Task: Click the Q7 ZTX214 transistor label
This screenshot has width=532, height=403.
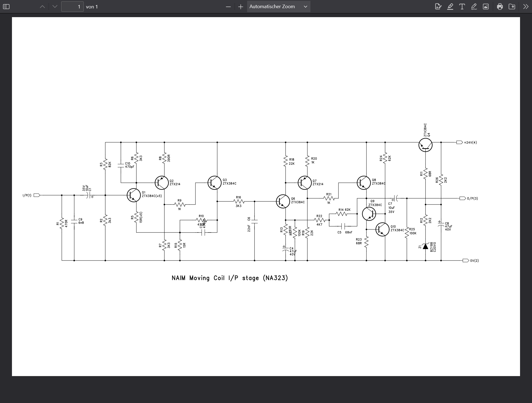Action: [x=318, y=182]
